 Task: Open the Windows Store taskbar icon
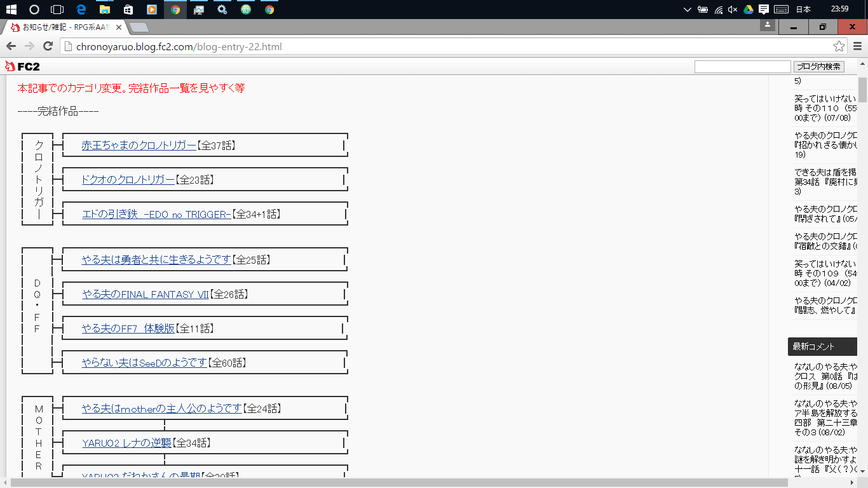point(128,10)
